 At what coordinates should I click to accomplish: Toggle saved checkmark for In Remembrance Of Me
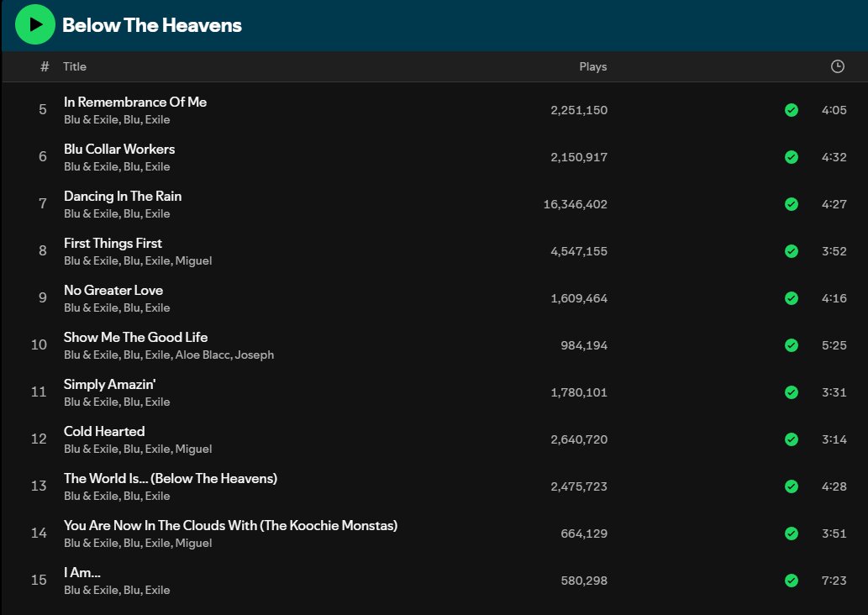[x=792, y=110]
